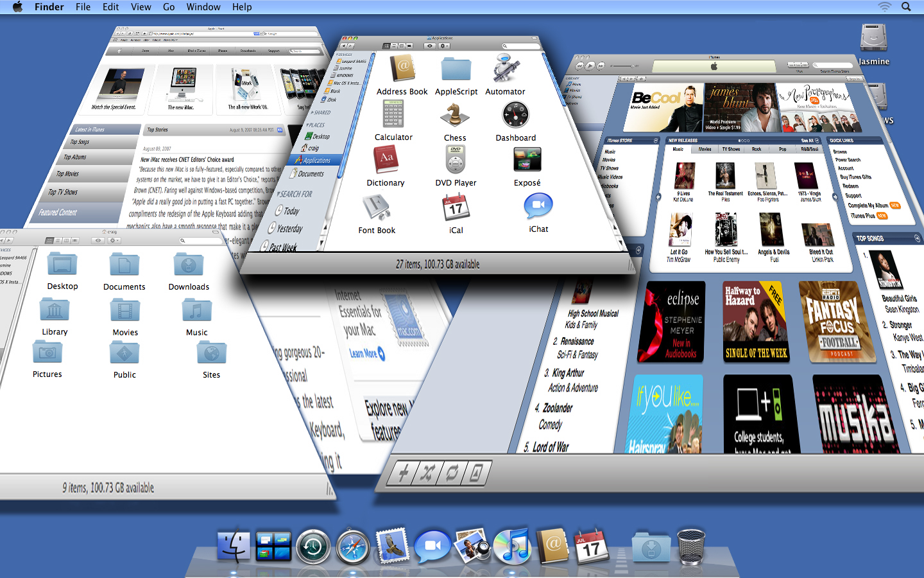This screenshot has height=578, width=924.
Task: Click the arrow beside TOP SONGS header
Action: coord(917,238)
